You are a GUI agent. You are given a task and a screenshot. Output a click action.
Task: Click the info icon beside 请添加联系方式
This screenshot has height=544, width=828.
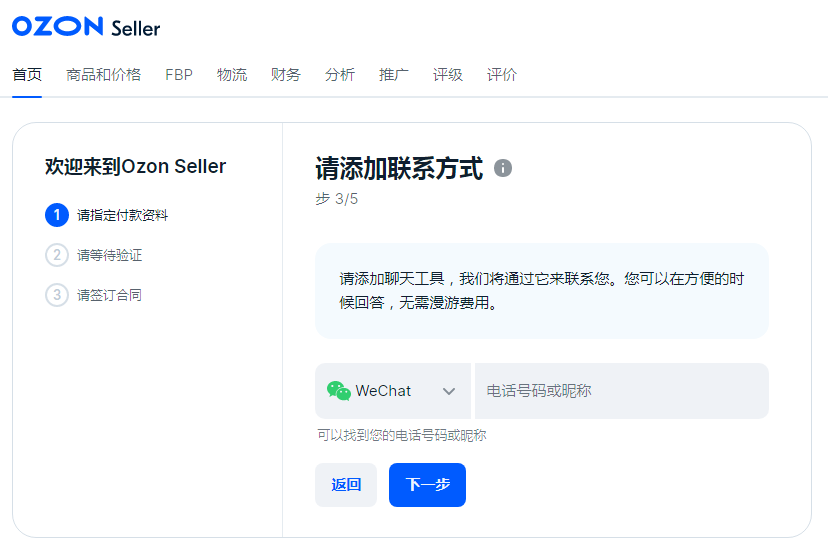[503, 168]
